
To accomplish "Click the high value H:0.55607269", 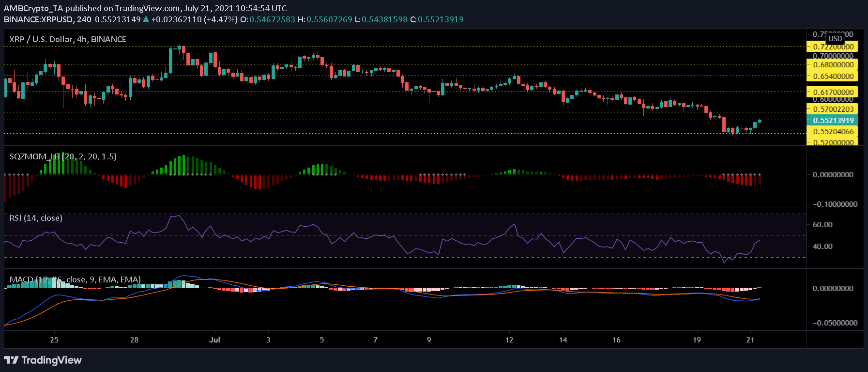I will (x=325, y=19).
